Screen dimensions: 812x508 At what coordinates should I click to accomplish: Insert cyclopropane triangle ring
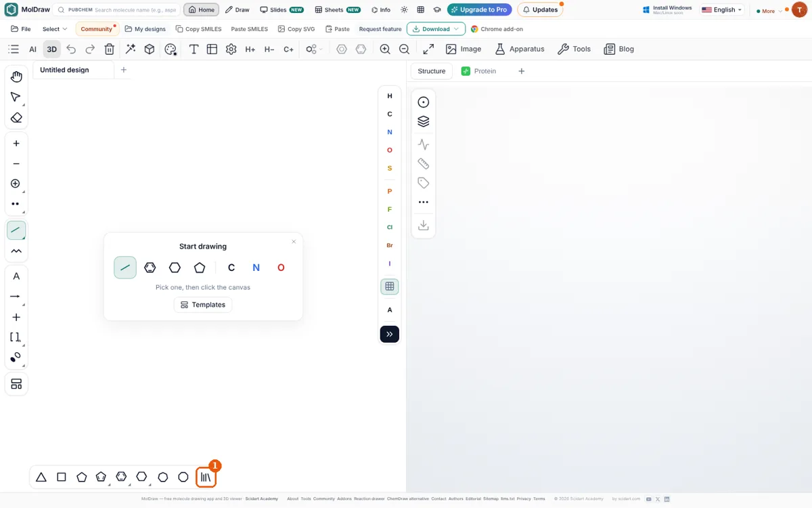(x=41, y=478)
